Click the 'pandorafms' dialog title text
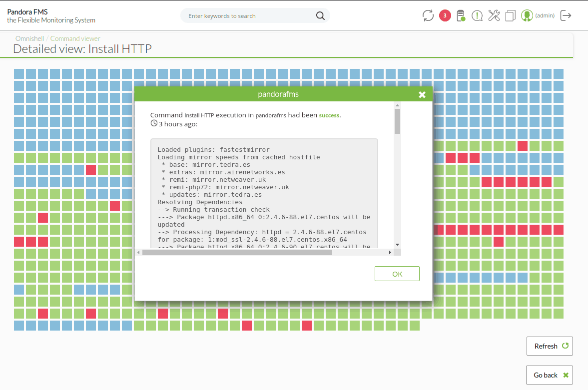The width and height of the screenshot is (588, 390). point(278,94)
